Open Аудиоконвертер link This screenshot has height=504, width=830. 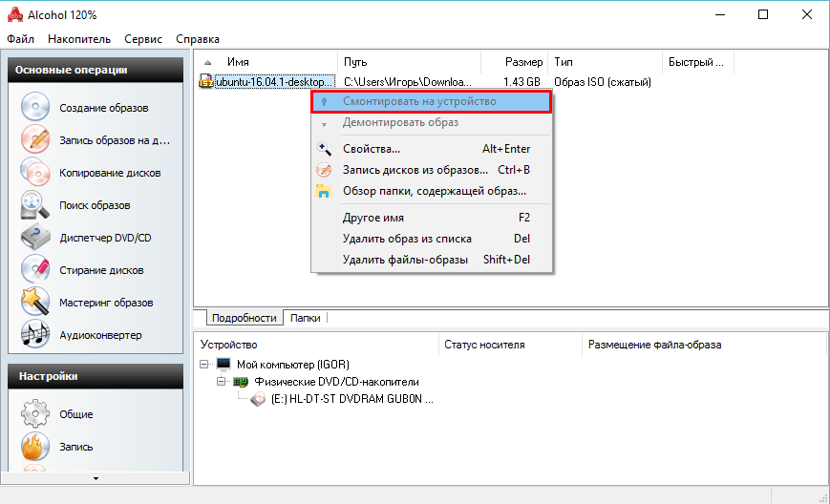[100, 335]
